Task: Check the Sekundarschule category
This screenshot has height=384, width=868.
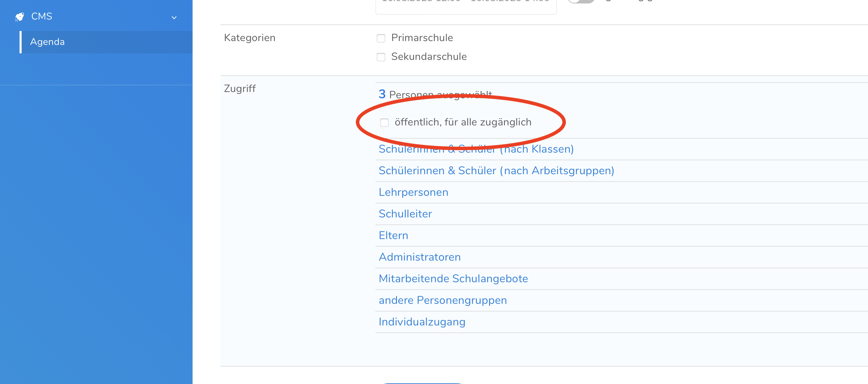Action: click(381, 57)
